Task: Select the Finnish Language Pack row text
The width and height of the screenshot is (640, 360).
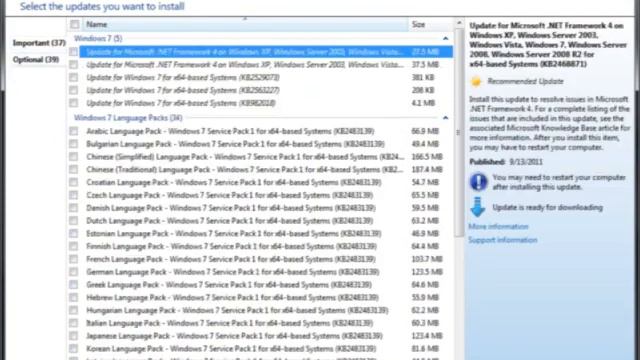Action: click(231, 246)
